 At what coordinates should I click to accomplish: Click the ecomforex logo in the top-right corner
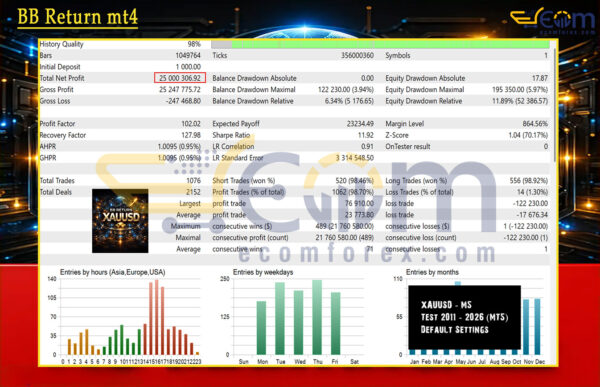[553, 21]
